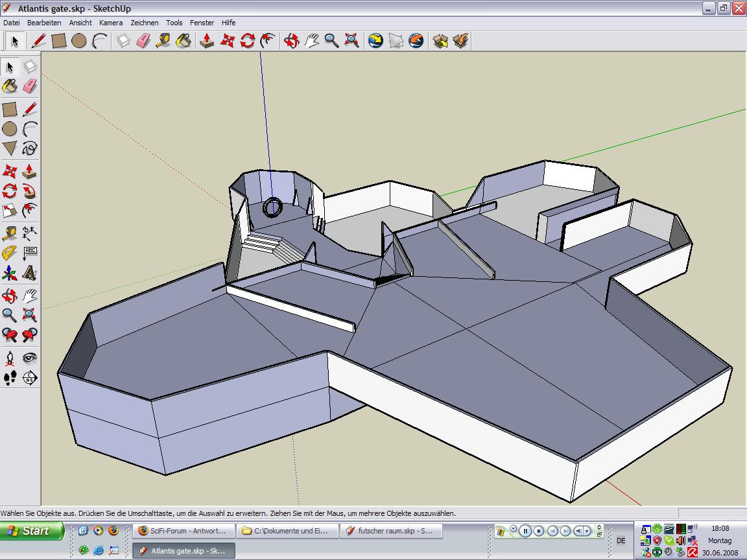Open the Kamera menu
The image size is (747, 560).
[x=111, y=23]
